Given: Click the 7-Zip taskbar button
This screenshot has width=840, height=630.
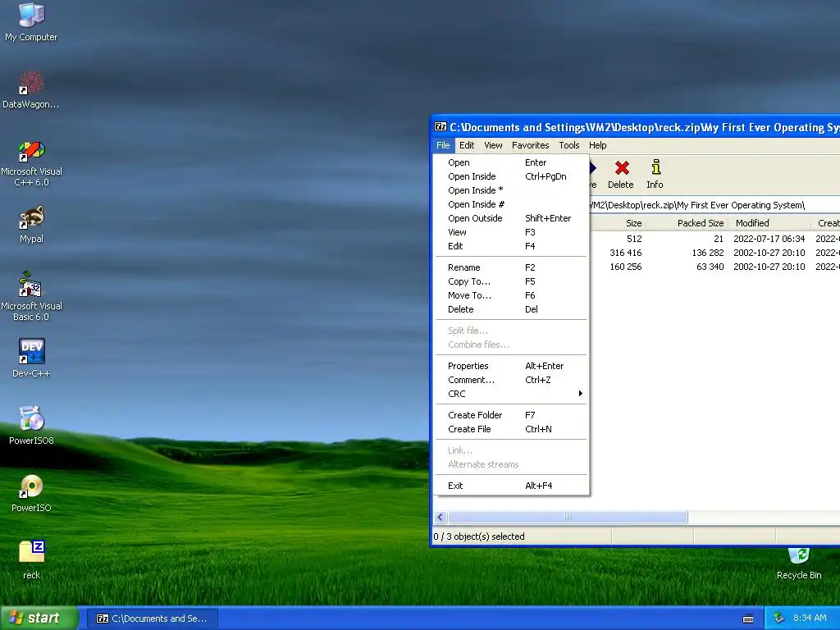Looking at the screenshot, I should [152, 619].
